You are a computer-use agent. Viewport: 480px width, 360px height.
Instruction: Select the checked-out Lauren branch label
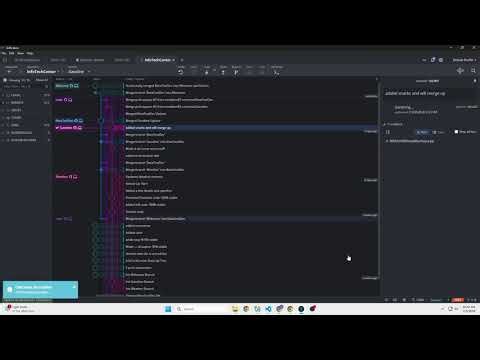click(x=68, y=128)
